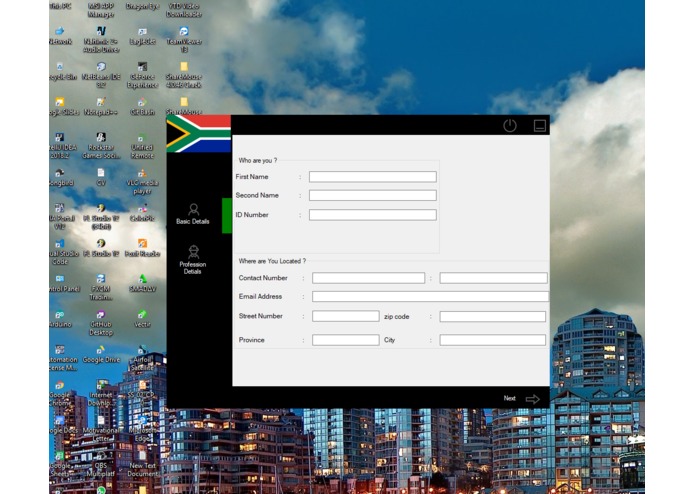
Task: Select NetBeans IDE desktop icon
Action: click(101, 75)
